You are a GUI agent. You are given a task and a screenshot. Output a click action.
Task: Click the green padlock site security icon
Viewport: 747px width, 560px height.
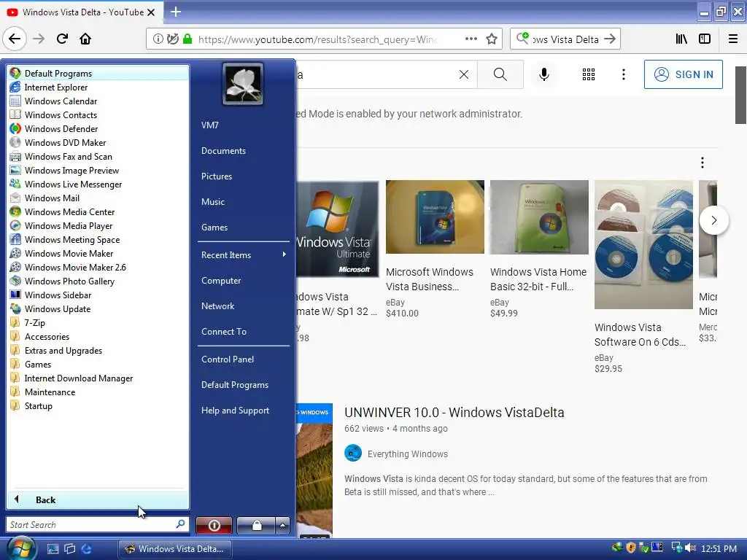(187, 39)
